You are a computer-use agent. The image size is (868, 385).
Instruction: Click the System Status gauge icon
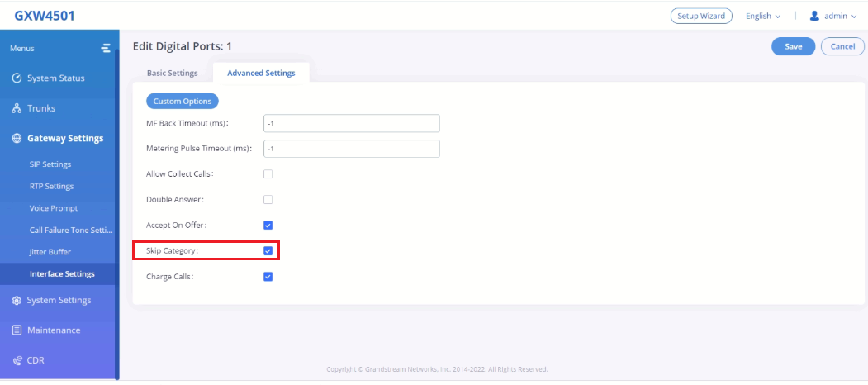click(17, 78)
